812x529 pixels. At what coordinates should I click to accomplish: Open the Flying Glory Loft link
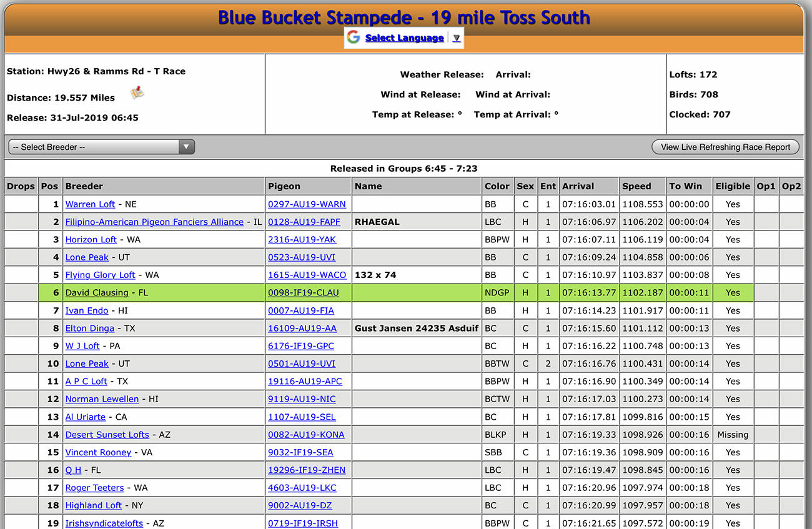pos(101,275)
